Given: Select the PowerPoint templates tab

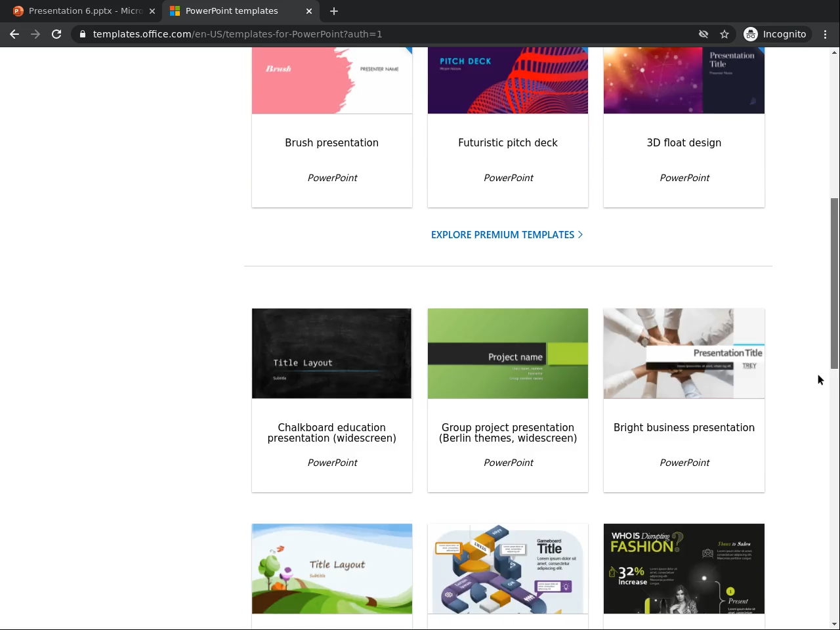Looking at the screenshot, I should [241, 11].
